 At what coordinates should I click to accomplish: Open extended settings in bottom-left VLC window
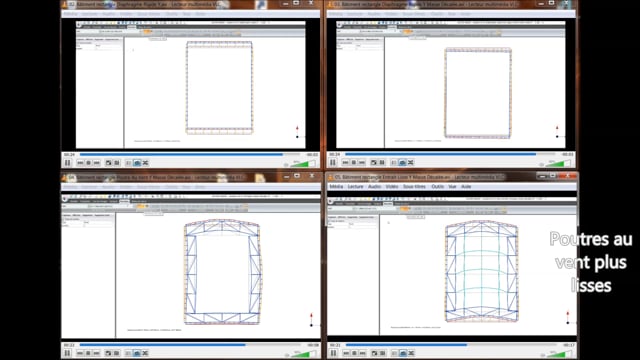pyautogui.click(x=117, y=353)
